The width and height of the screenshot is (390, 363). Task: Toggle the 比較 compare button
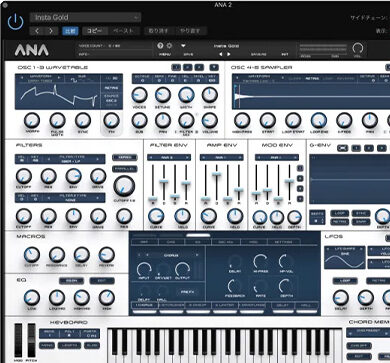coord(70,31)
